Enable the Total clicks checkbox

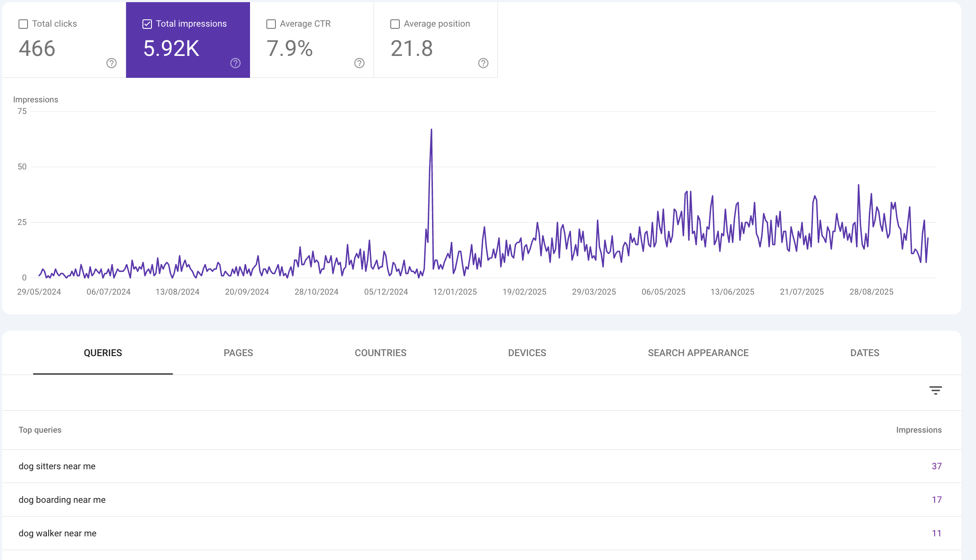pyautogui.click(x=23, y=24)
